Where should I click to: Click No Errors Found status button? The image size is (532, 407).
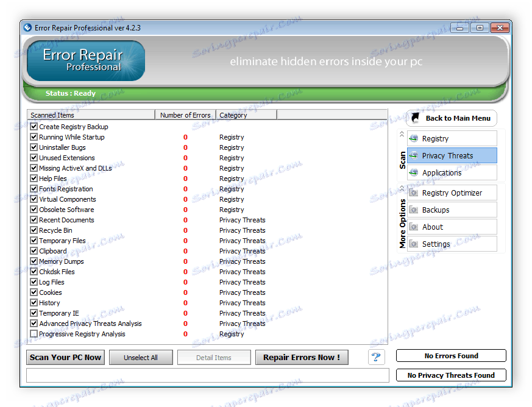click(451, 356)
